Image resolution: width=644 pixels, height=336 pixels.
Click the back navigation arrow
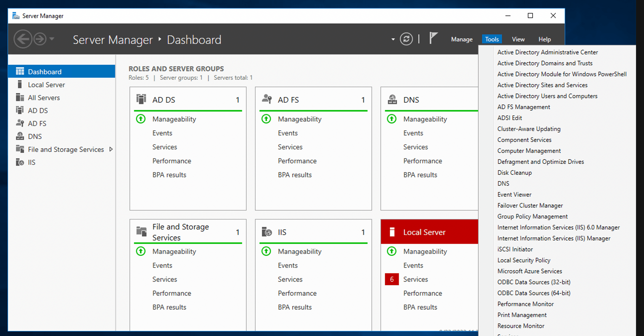[23, 39]
